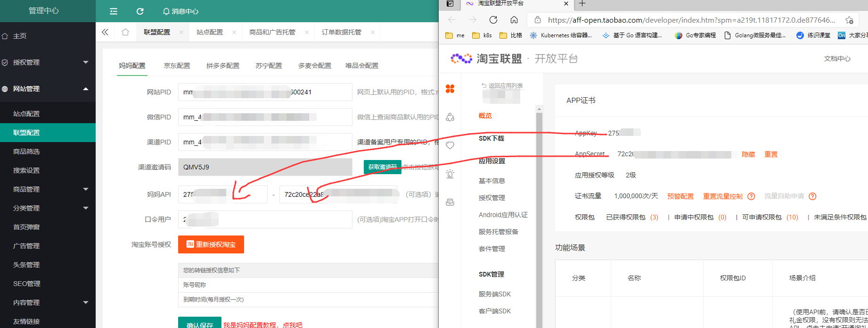Click the refresh icon in admin header
868x328 pixels.
pos(140,11)
